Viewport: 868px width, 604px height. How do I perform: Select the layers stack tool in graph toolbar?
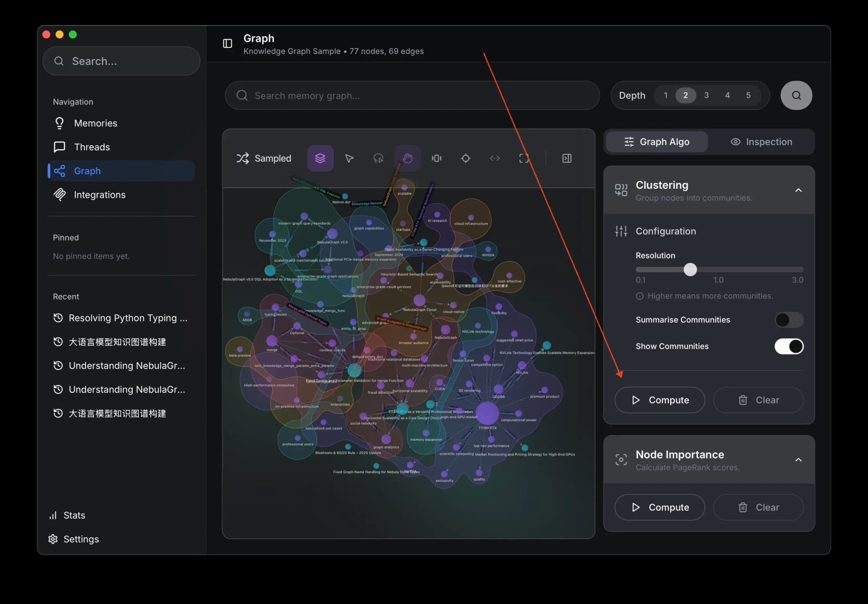[320, 158]
